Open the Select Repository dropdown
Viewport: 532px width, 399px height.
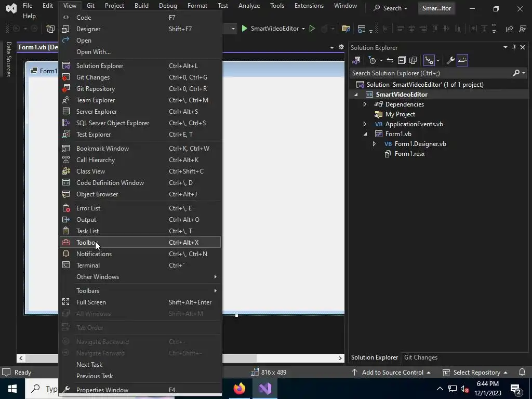pyautogui.click(x=475, y=372)
